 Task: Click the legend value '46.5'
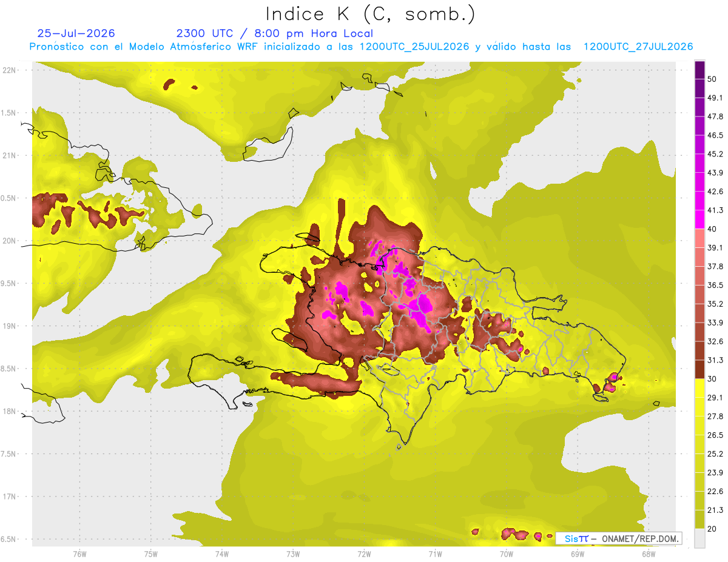click(715, 136)
